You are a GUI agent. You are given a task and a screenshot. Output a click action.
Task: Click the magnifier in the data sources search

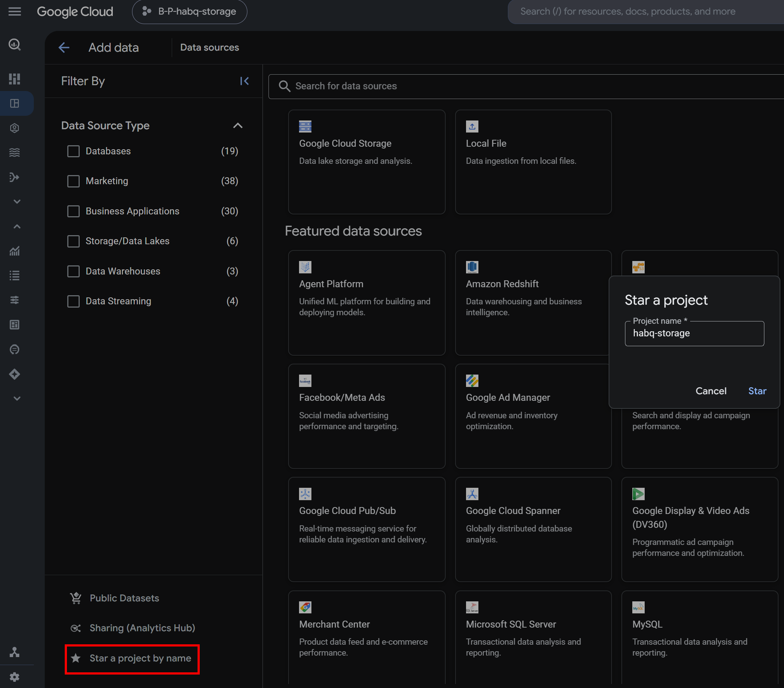point(284,86)
